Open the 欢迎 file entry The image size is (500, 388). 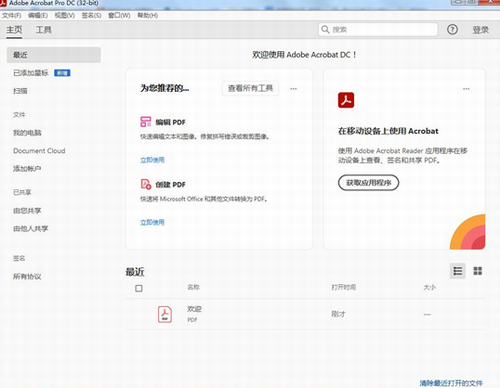[305, 314]
